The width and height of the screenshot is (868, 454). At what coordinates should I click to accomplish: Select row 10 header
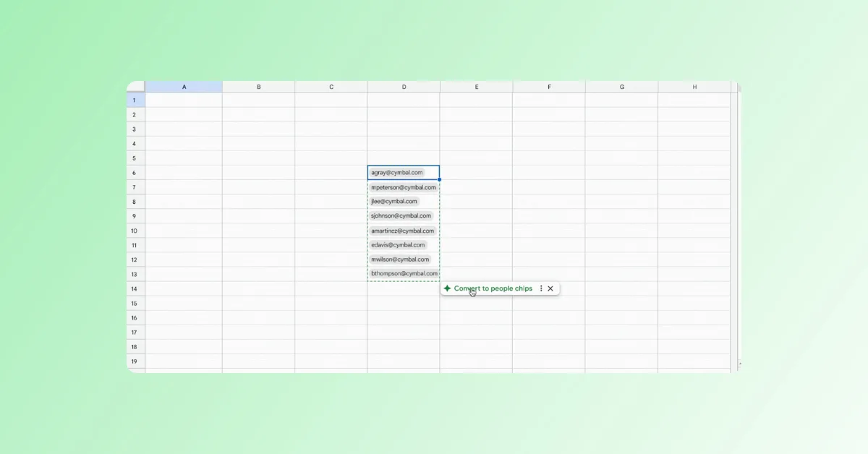click(136, 231)
